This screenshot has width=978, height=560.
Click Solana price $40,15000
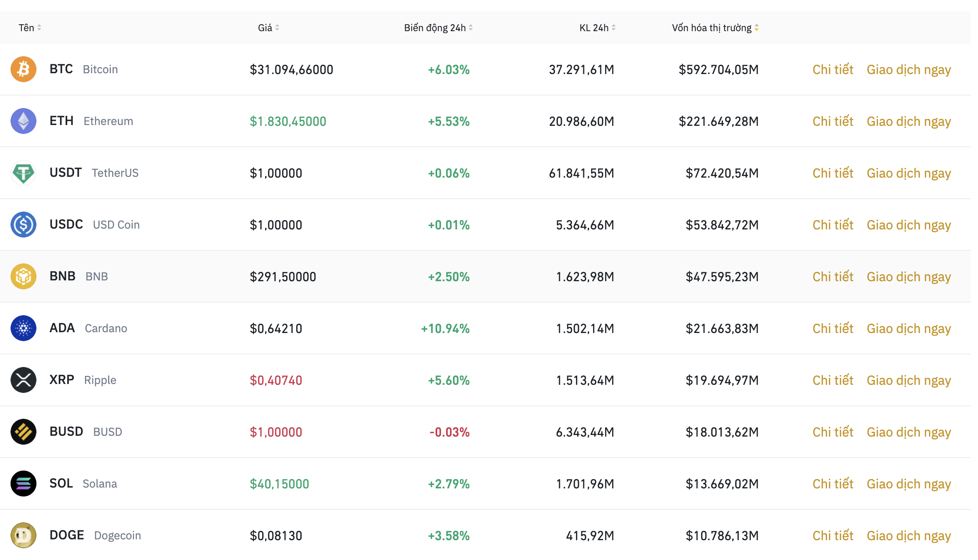[x=279, y=484]
